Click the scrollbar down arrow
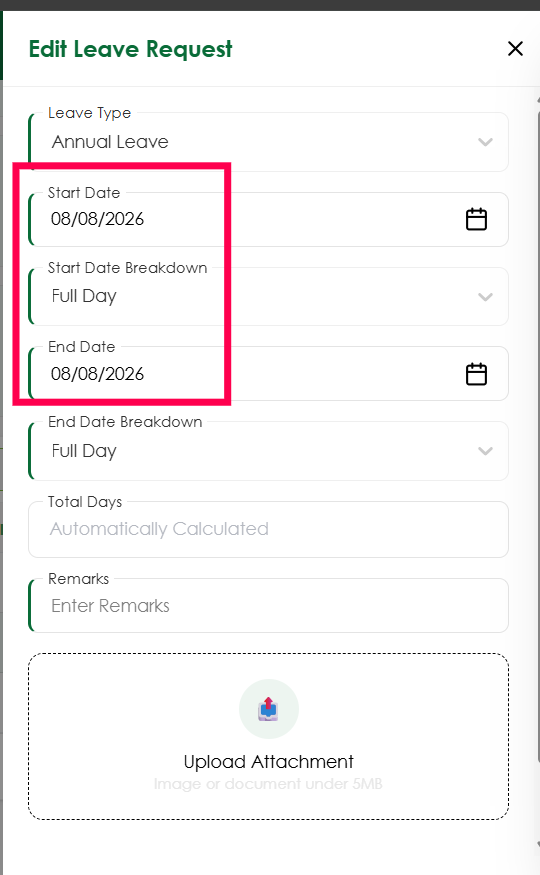 [538, 844]
